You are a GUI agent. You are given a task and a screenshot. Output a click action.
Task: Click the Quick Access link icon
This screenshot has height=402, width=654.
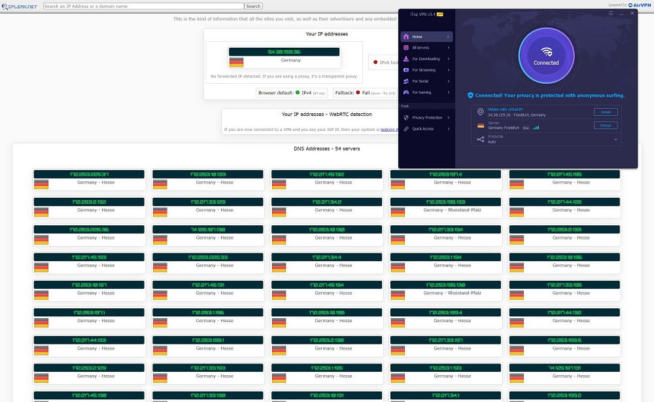coord(406,129)
